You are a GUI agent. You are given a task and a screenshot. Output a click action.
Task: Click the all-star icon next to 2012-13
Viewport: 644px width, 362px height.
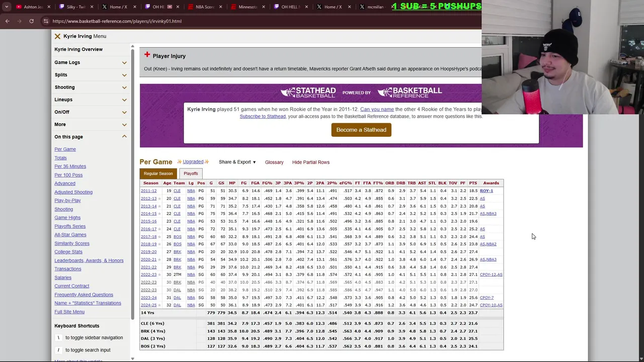160,199
